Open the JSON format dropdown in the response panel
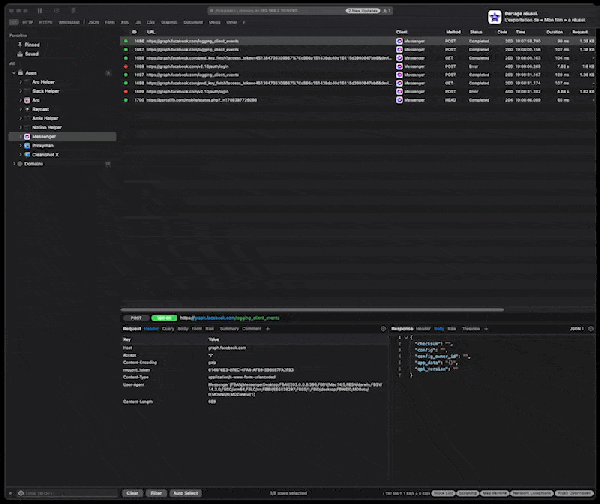 [x=577, y=329]
